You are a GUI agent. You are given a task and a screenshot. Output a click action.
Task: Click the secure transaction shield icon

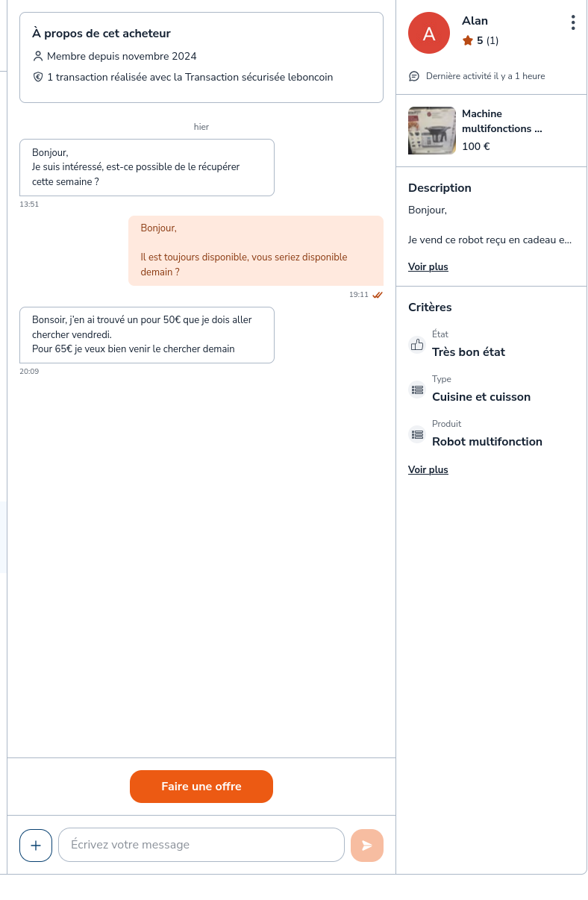tap(38, 77)
